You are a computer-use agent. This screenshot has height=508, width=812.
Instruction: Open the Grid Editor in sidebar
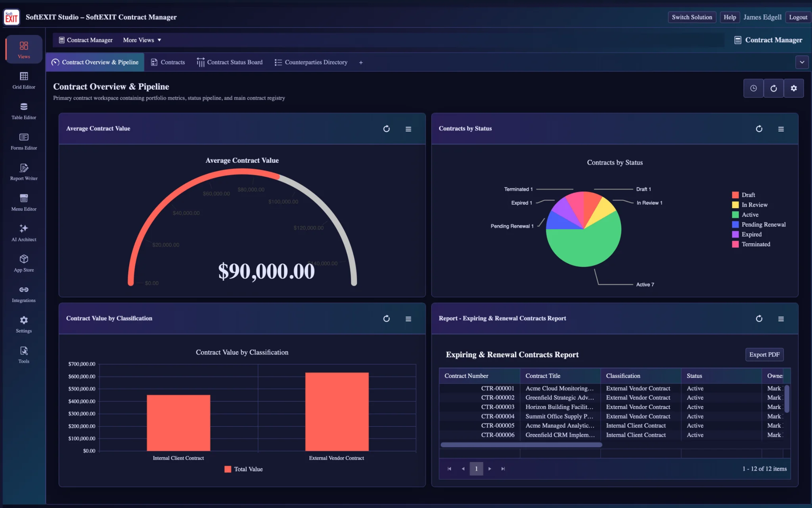[24, 81]
